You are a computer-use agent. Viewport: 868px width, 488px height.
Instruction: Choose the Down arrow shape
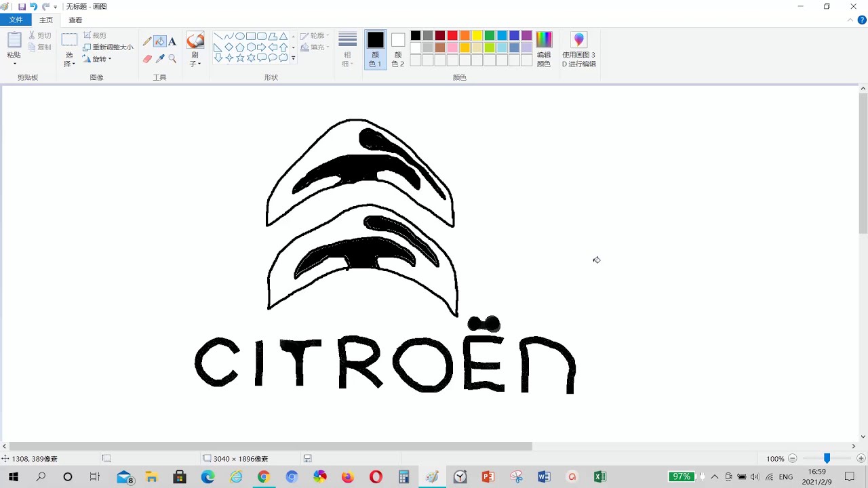[x=218, y=58]
